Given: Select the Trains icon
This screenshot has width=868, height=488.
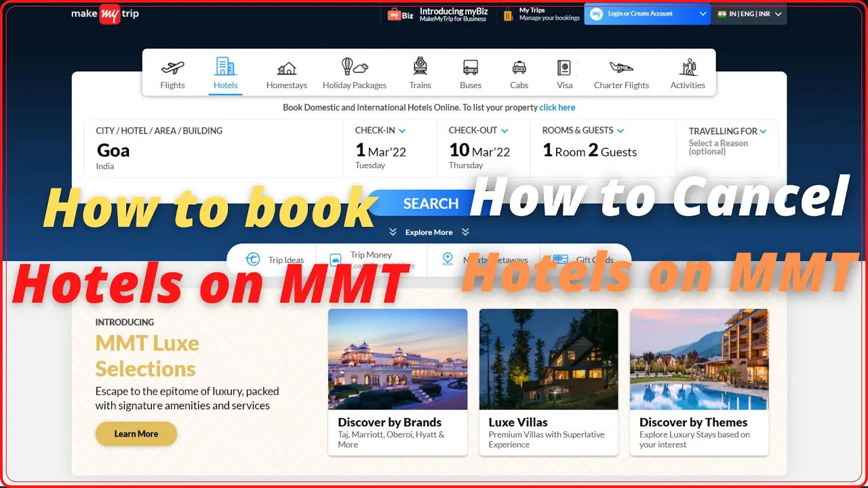Looking at the screenshot, I should coord(420,66).
